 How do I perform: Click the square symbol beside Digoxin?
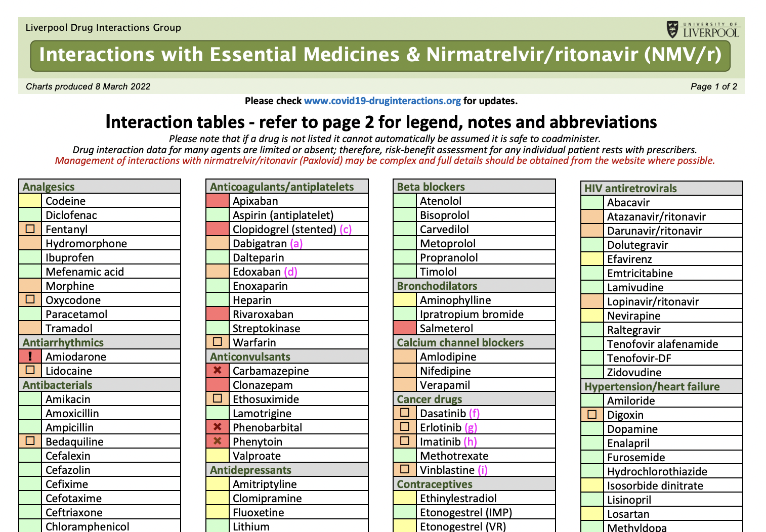[592, 415]
